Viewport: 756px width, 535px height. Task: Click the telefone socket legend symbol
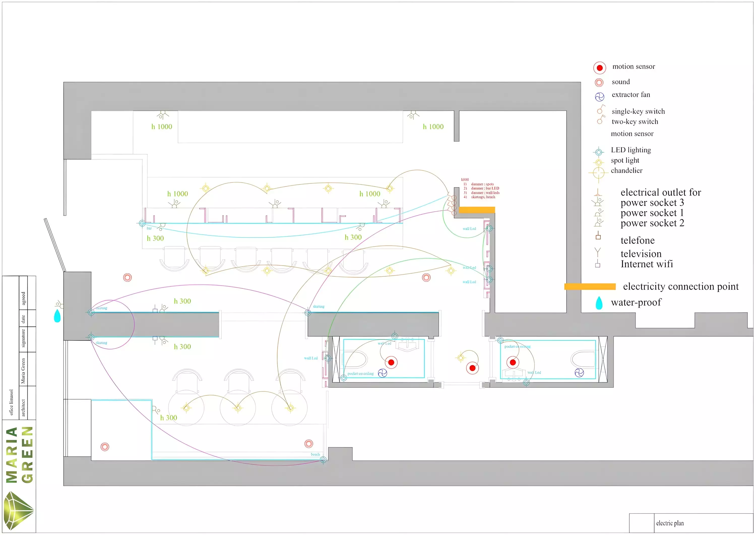click(598, 235)
